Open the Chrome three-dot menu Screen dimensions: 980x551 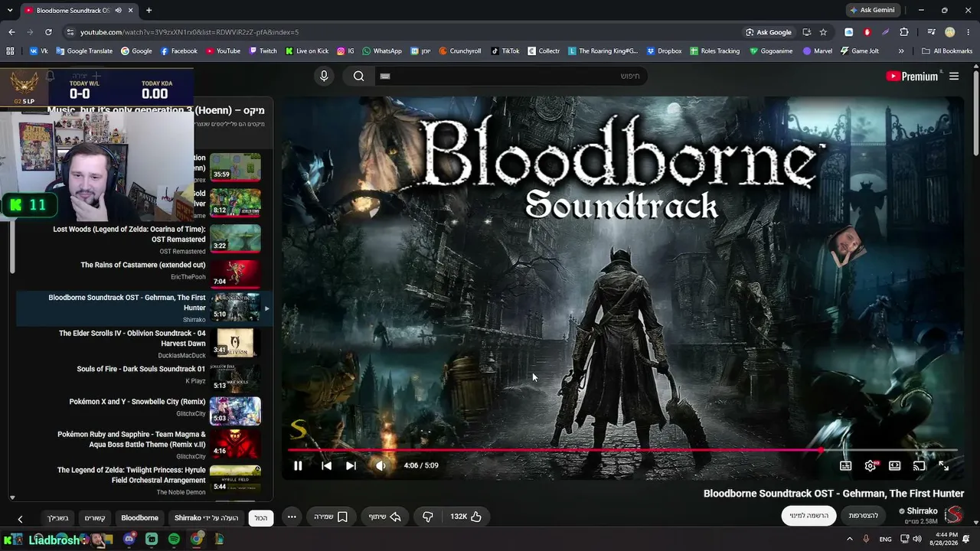[x=969, y=32]
